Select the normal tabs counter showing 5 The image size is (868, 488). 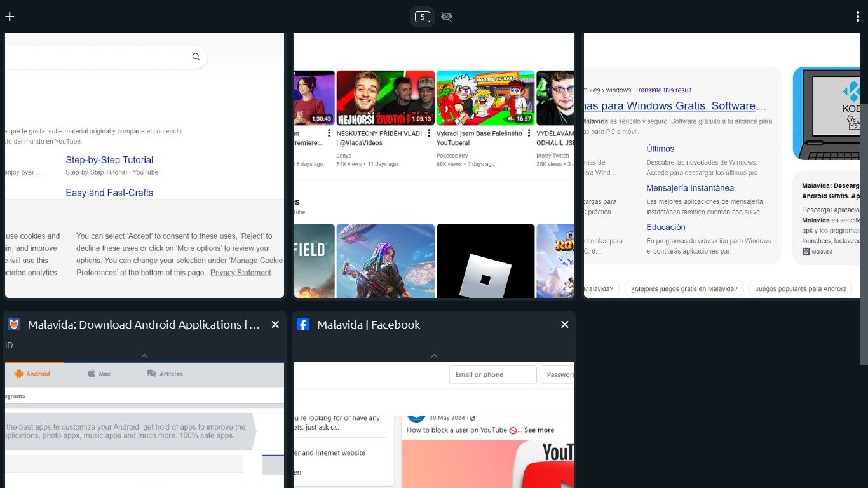tap(422, 17)
